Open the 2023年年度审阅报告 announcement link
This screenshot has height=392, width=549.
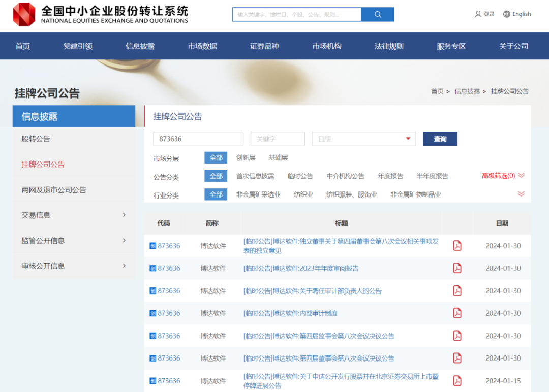301,268
